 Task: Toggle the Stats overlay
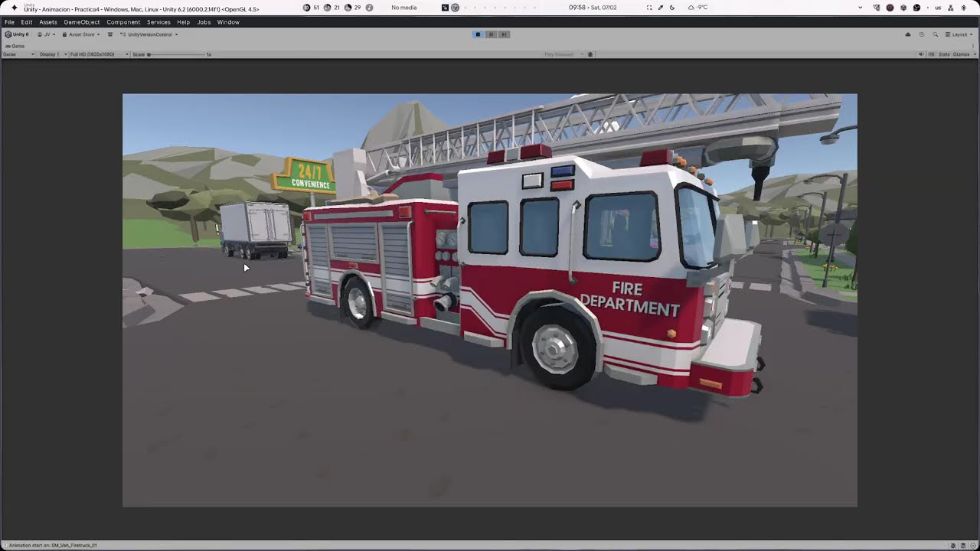944,54
